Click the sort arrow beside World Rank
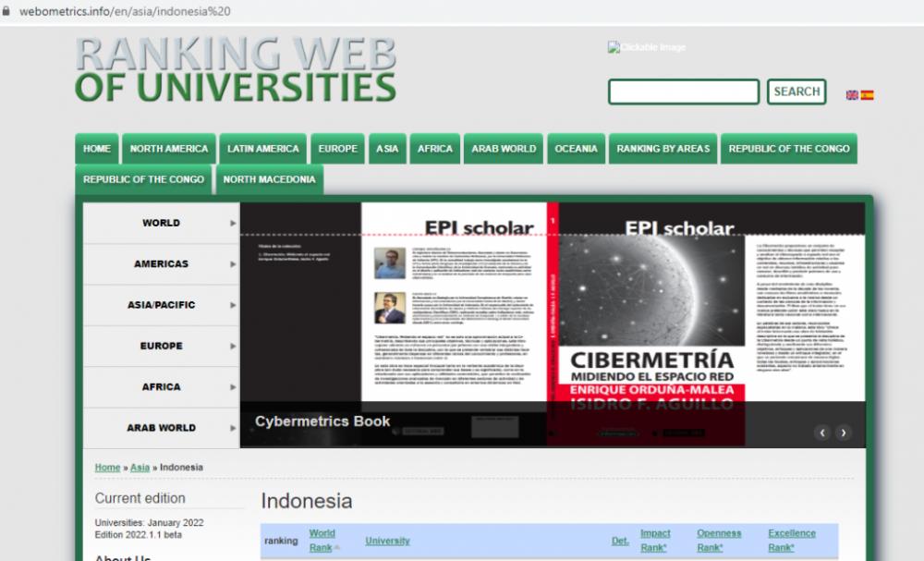924x561 pixels. pyautogui.click(x=337, y=547)
